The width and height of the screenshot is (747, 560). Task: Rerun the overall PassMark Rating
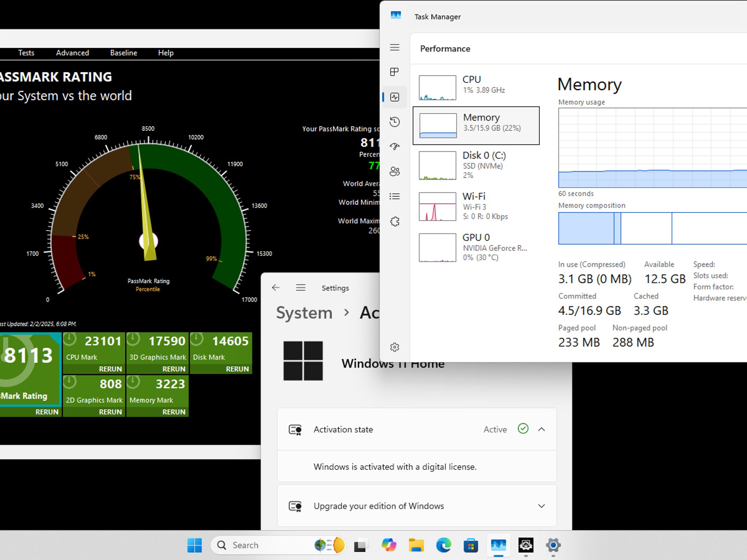point(47,412)
